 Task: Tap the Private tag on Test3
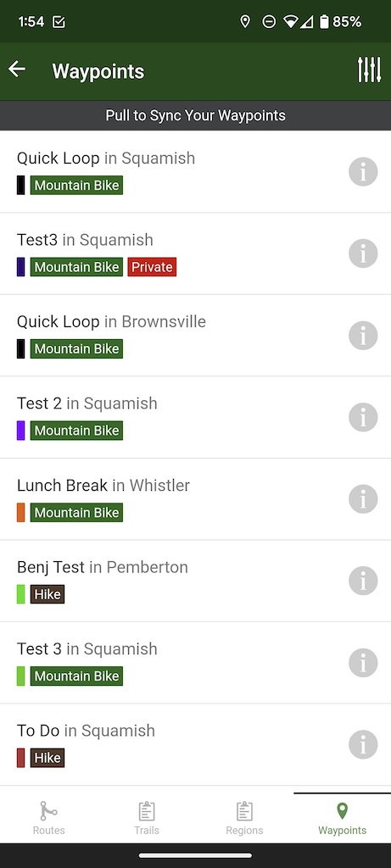pyautogui.click(x=153, y=267)
